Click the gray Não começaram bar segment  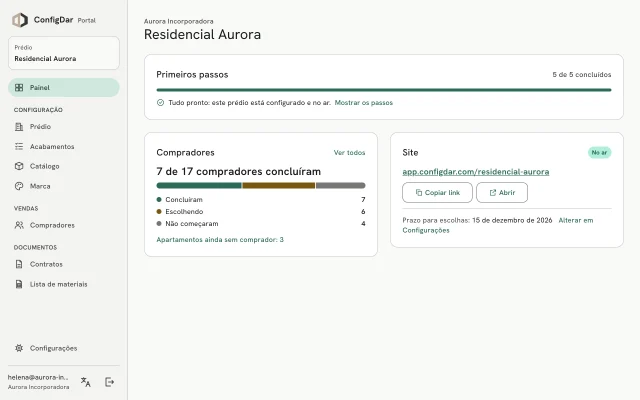click(x=341, y=186)
